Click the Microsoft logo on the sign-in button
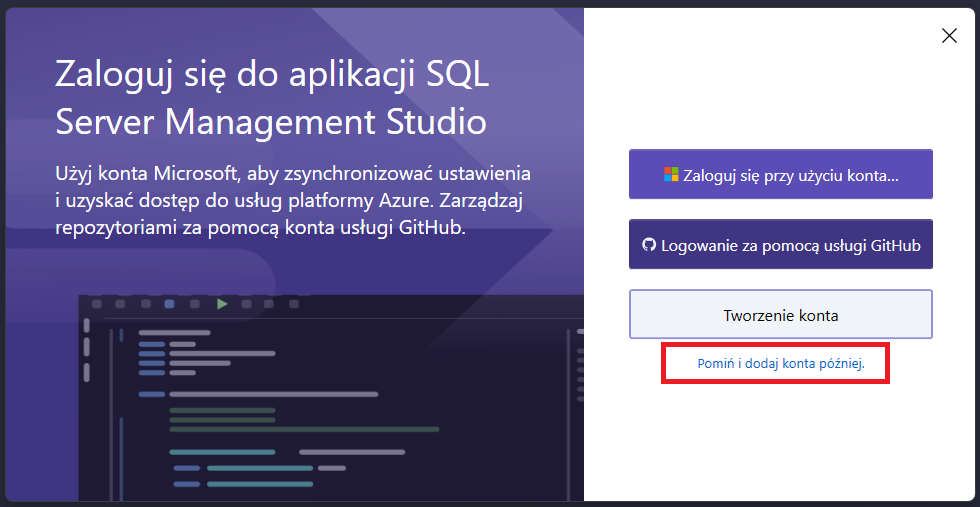The width and height of the screenshot is (980, 507). pos(671,175)
